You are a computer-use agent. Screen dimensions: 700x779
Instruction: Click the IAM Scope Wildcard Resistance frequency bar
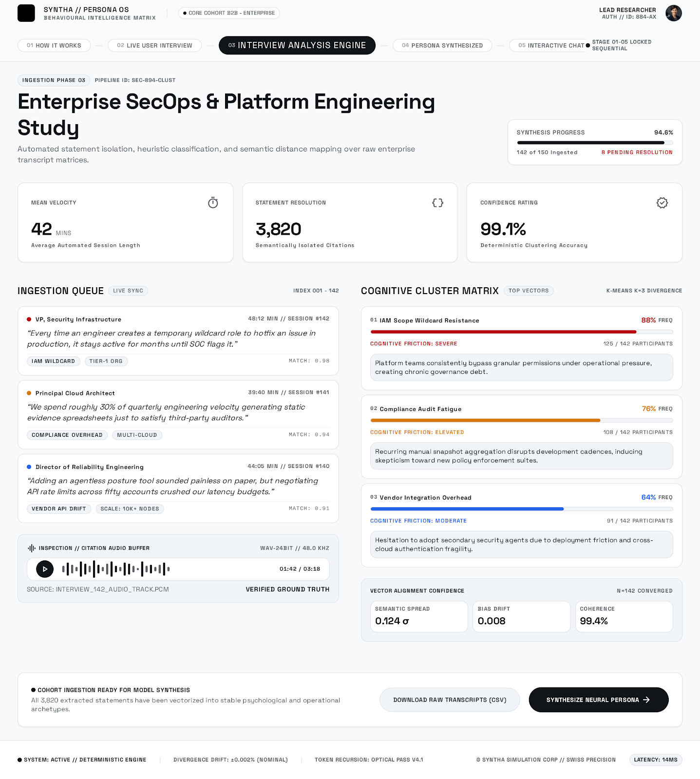tap(522, 332)
